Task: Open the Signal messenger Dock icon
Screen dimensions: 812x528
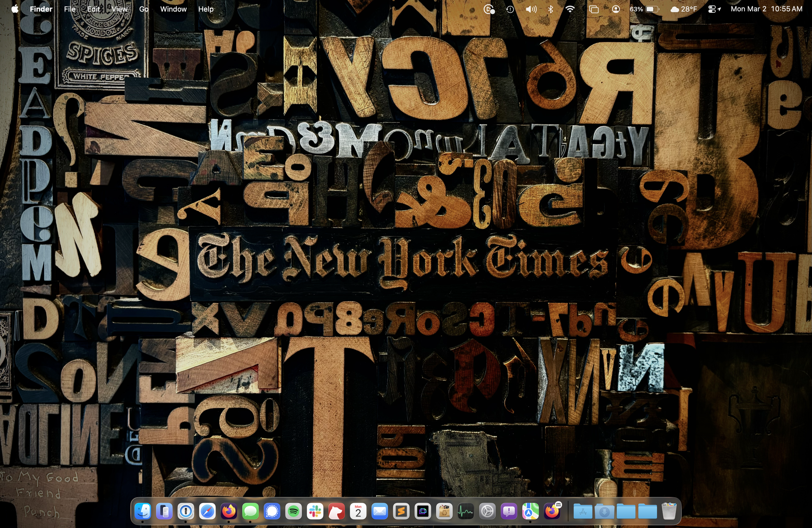Action: [x=272, y=511]
